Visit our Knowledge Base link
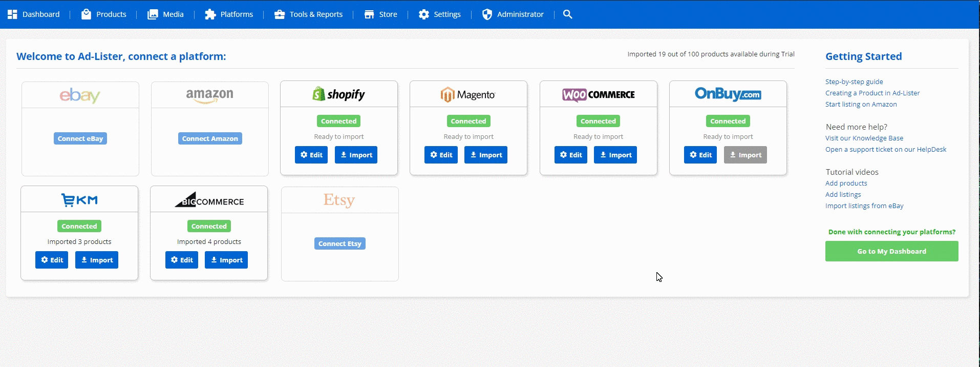This screenshot has height=367, width=980. 864,138
